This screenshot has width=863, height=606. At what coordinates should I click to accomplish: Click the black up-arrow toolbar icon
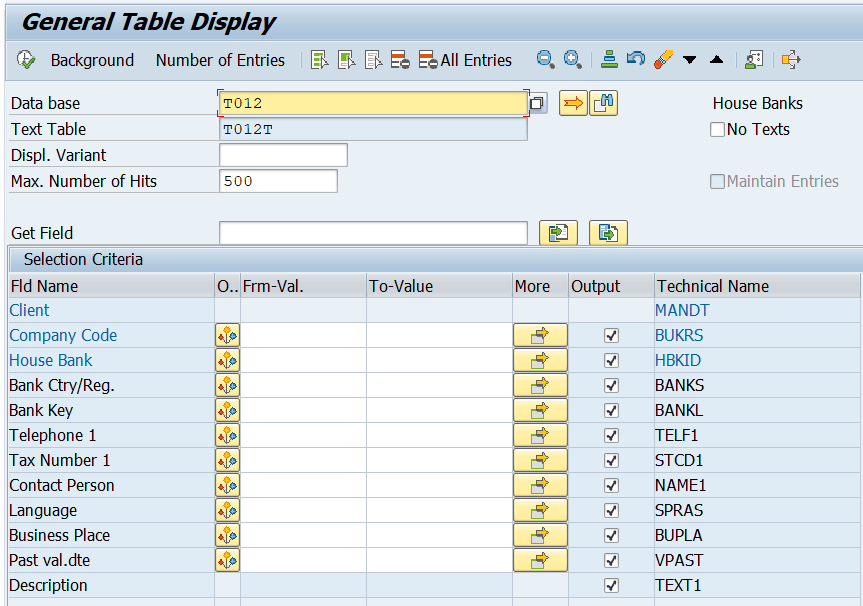coord(717,59)
